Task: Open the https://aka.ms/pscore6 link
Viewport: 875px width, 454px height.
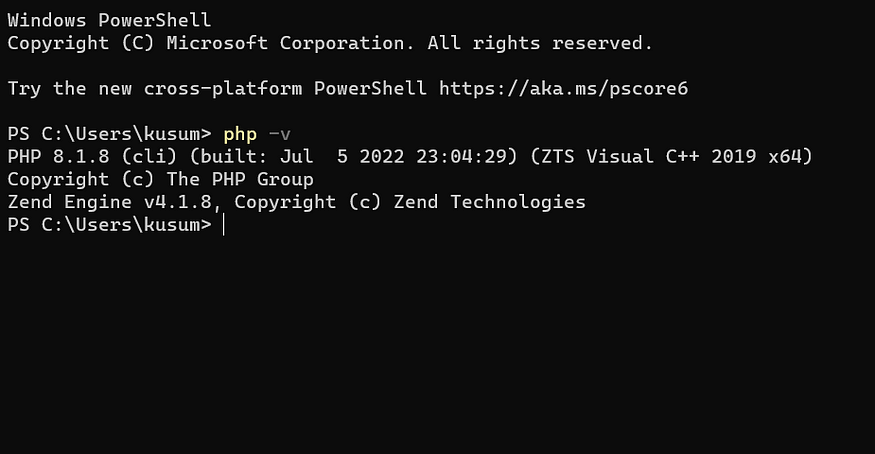Action: pos(564,89)
